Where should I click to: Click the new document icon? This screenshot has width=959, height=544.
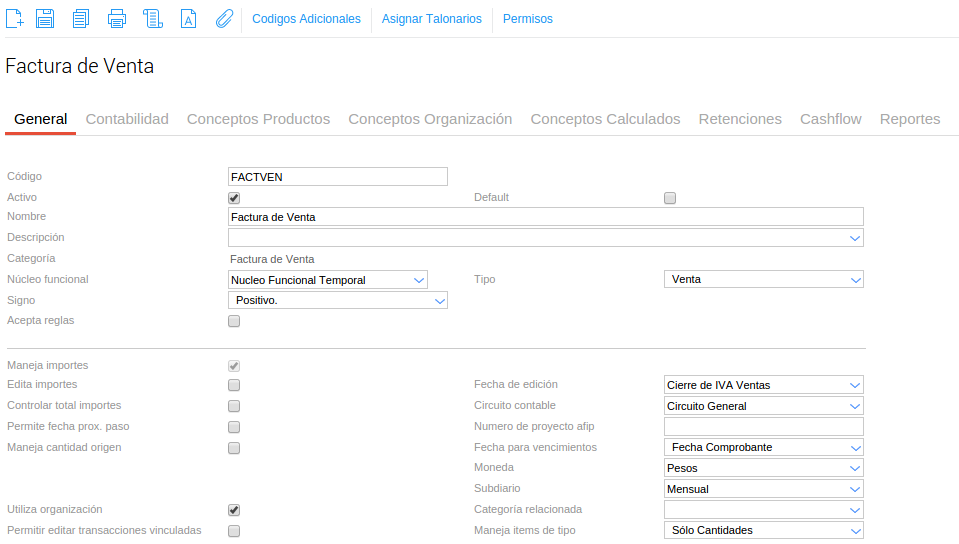(15, 18)
